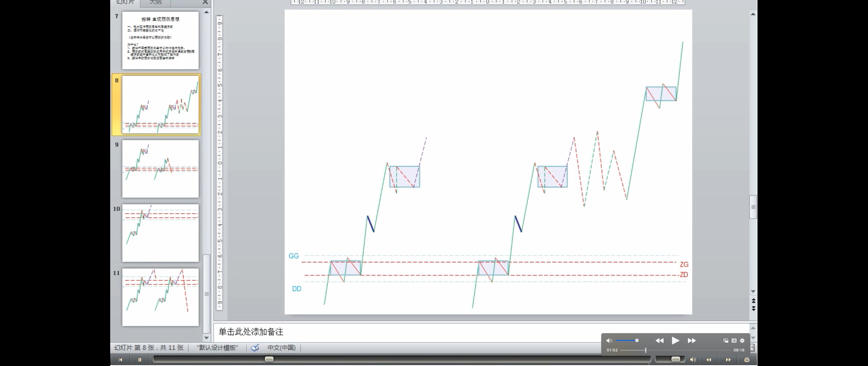The height and width of the screenshot is (366, 868).
Task: Click speaker icon in bottom control bar
Action: [x=693, y=360]
